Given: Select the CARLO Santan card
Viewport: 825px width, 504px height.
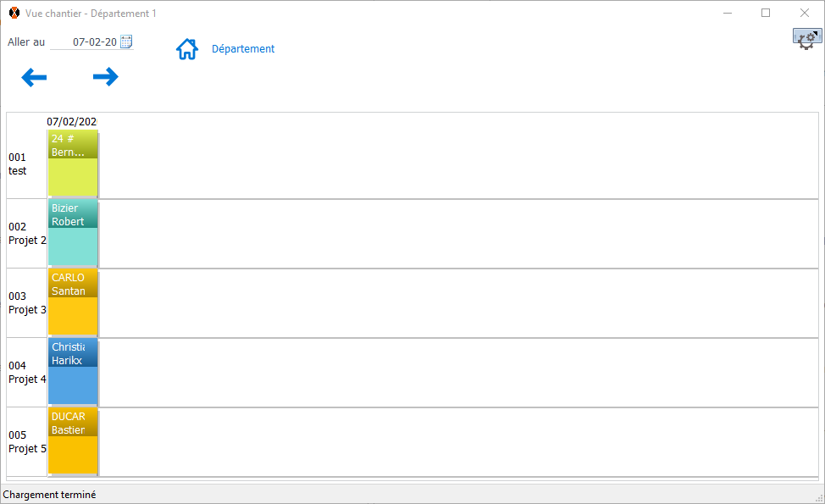Looking at the screenshot, I should (73, 302).
